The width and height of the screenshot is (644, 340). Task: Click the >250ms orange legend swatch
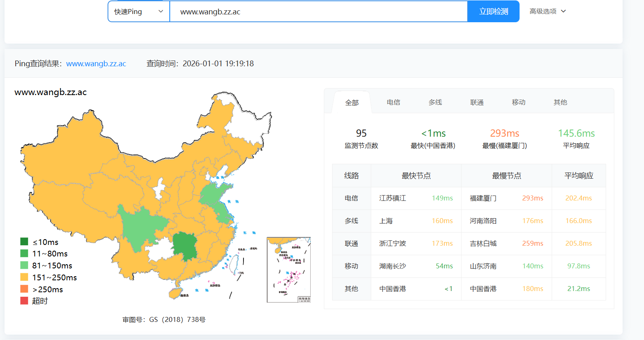pos(24,289)
